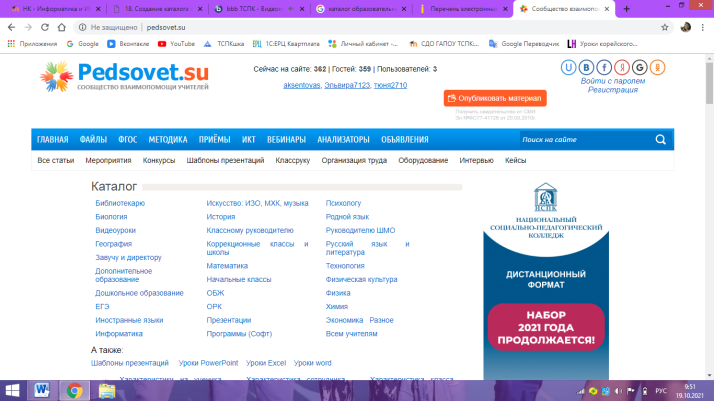This screenshot has height=401, width=714.
Task: Open the ОБЪЯВЛЕНИЯ menu item
Action: 404,140
